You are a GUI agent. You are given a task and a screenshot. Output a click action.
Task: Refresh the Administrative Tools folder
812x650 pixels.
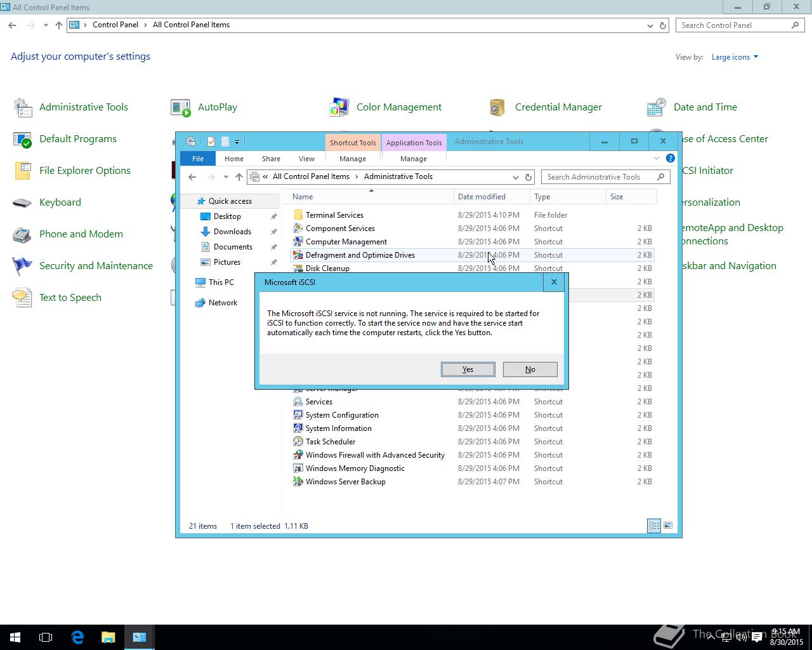pos(528,177)
